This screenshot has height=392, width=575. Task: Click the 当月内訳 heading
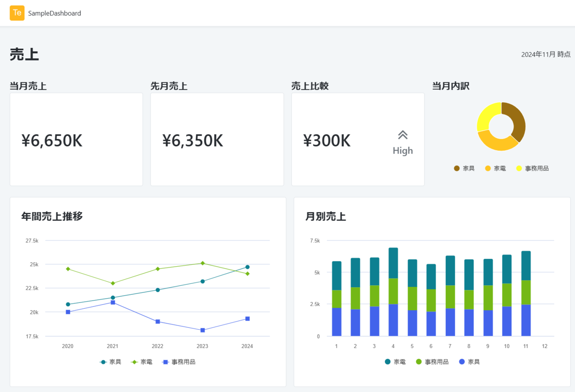tap(451, 86)
